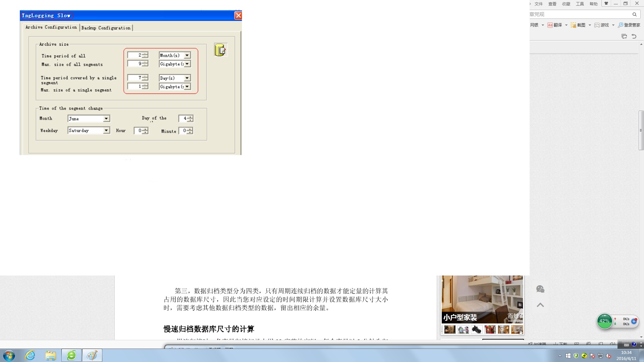Image resolution: width=644 pixels, height=362 pixels.
Task: Open the June month dropdown
Action: click(x=106, y=119)
